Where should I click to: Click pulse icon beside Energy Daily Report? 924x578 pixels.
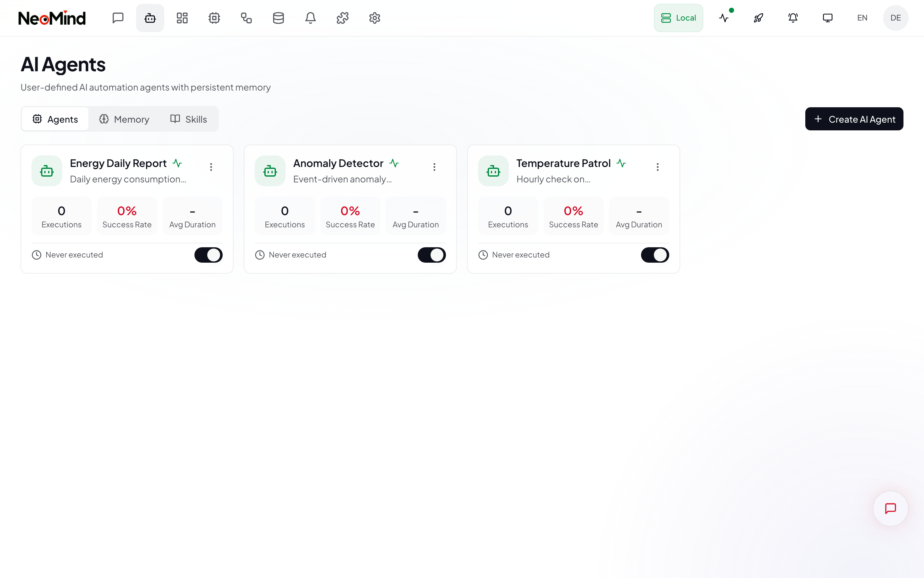(177, 163)
